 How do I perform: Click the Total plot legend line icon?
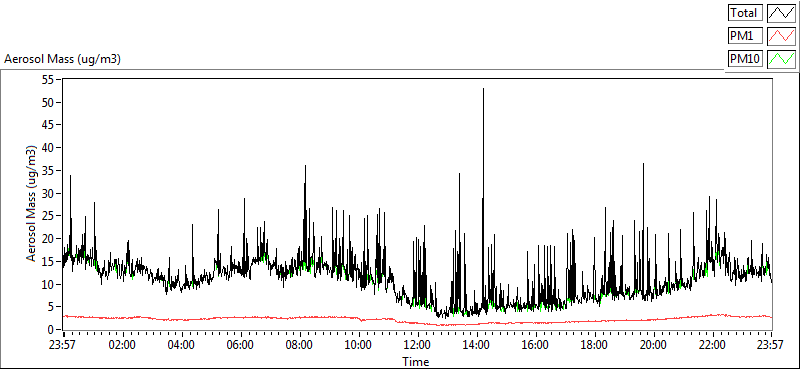[x=781, y=13]
